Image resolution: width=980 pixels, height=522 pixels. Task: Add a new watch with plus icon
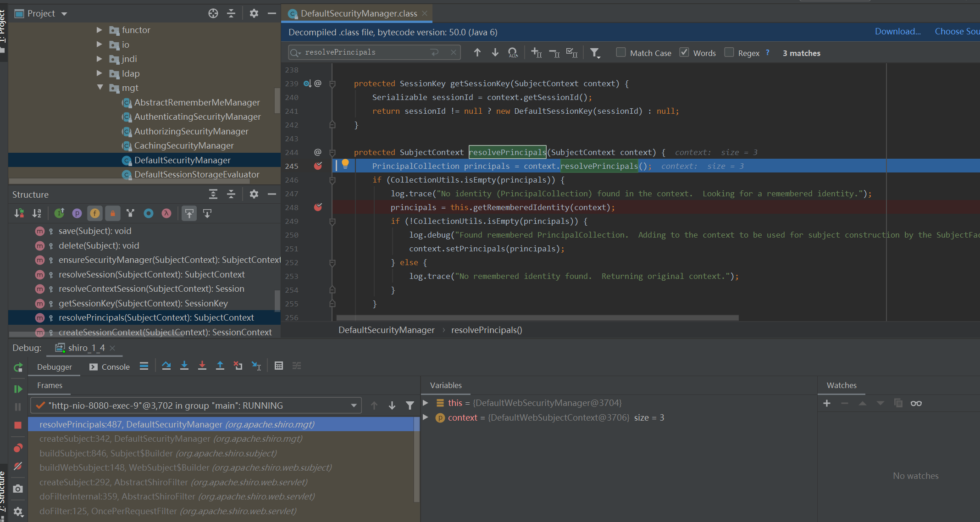pyautogui.click(x=827, y=403)
